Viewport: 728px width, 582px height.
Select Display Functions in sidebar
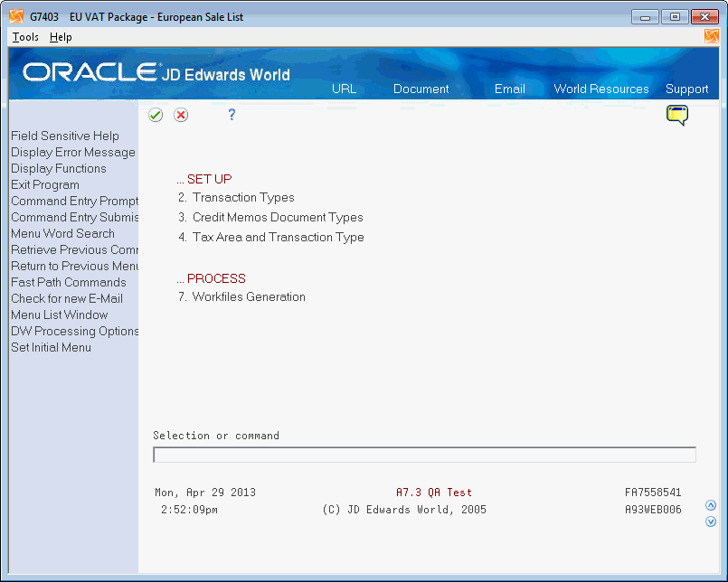pos(59,168)
